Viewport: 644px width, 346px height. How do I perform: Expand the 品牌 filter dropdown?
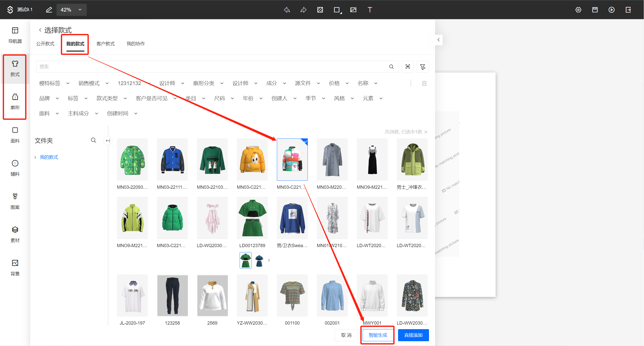click(x=49, y=98)
